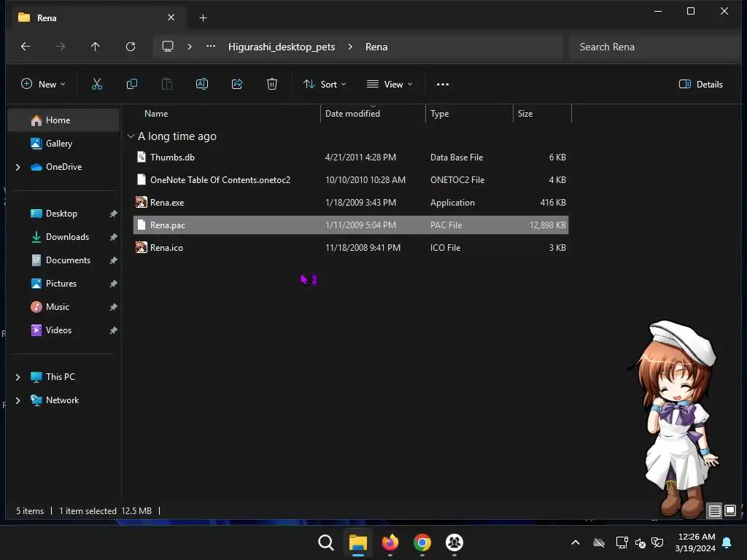Click chevron after Higurashi_desktop_pets breadcrumb
Image resolution: width=747 pixels, height=560 pixels.
[350, 47]
